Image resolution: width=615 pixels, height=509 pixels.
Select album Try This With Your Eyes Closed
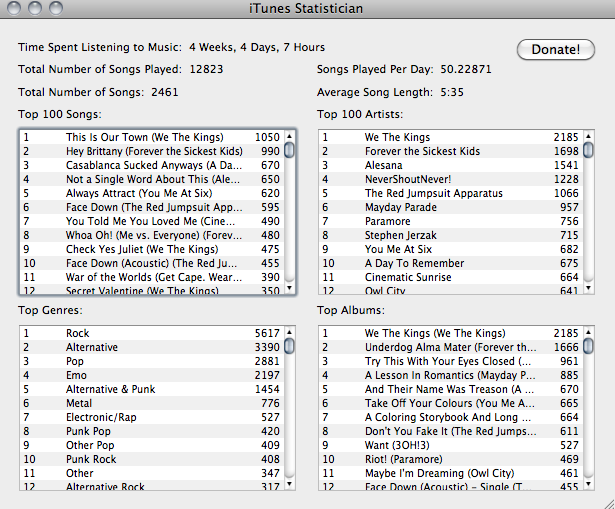pos(451,362)
